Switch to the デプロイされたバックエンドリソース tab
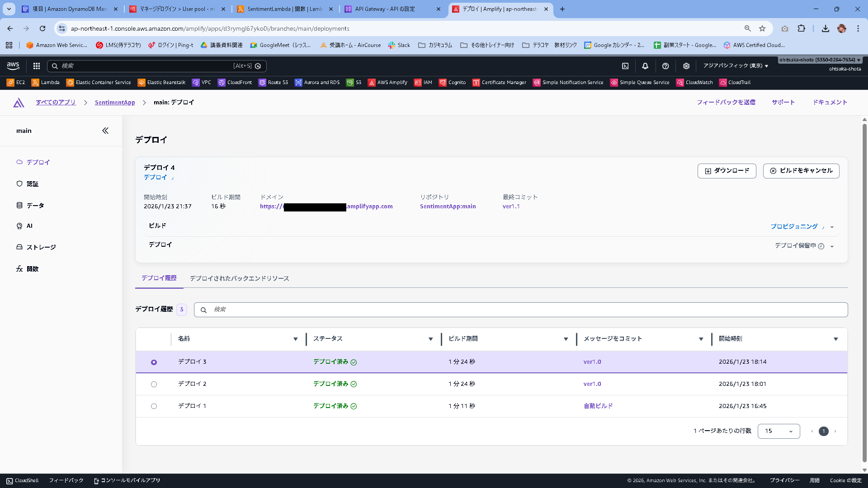The height and width of the screenshot is (488, 868). pos(239,278)
